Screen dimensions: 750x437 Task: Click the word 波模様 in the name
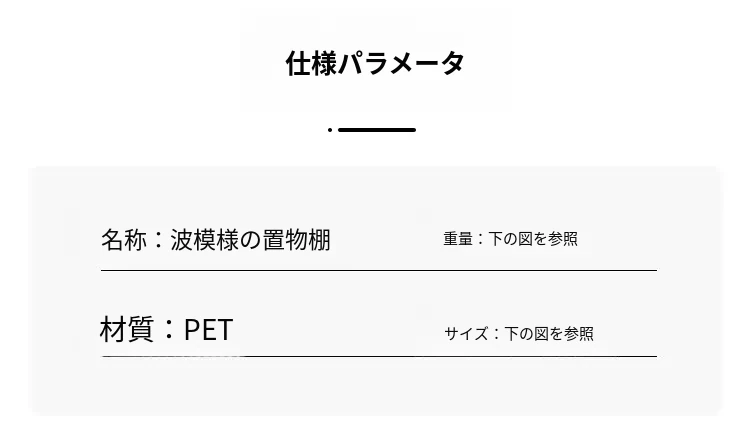point(204,240)
